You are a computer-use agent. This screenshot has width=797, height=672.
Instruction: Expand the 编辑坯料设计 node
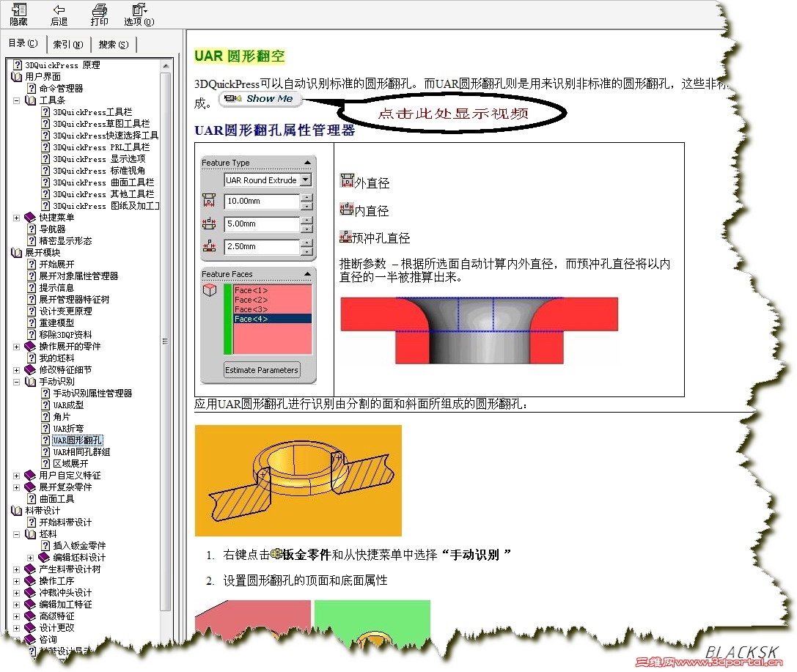tap(30, 558)
